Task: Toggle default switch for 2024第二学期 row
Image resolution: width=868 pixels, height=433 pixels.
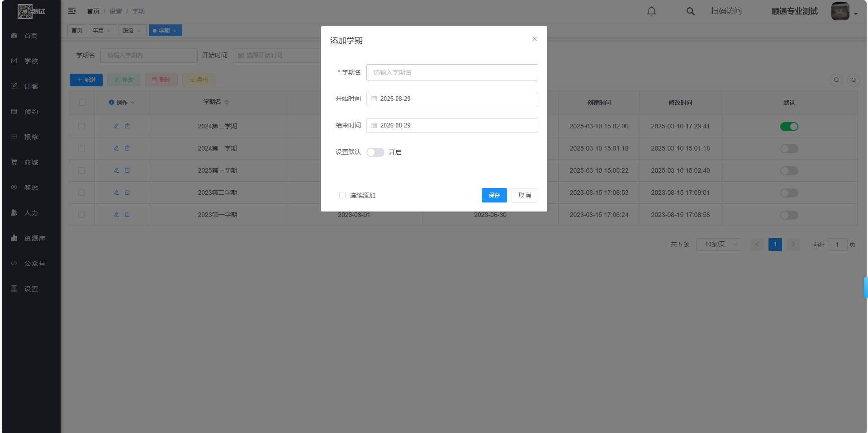Action: click(789, 127)
